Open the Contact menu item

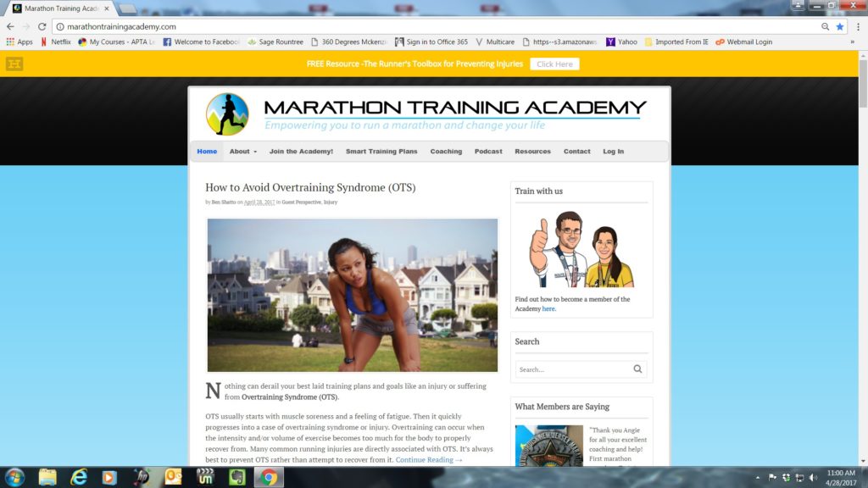(x=576, y=151)
